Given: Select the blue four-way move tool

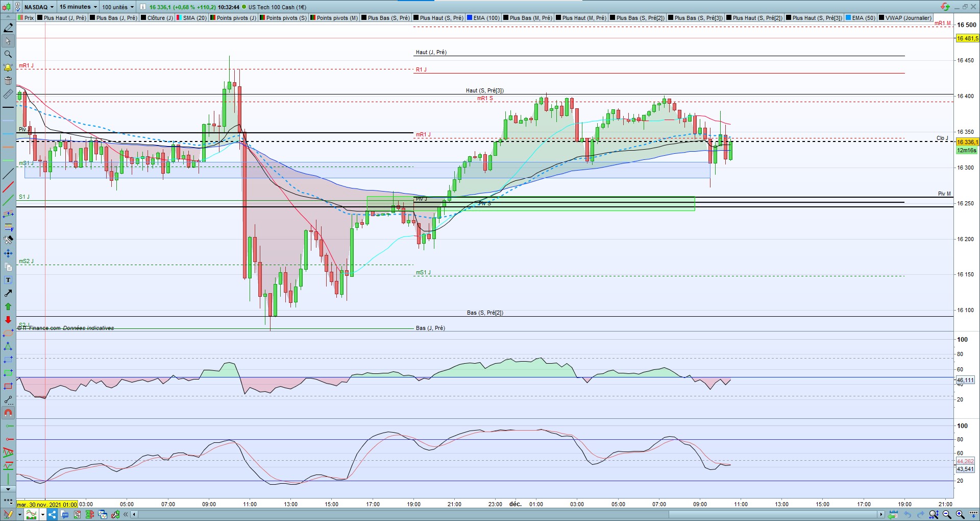Looking at the screenshot, I should [x=8, y=253].
